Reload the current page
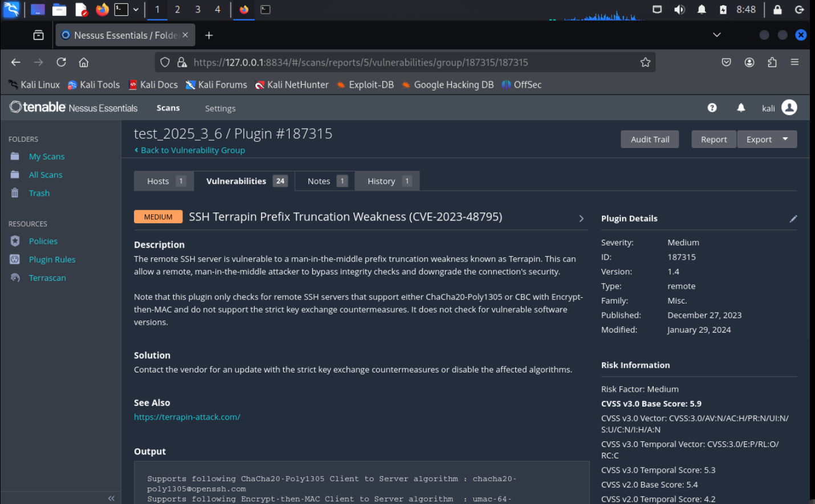 point(62,62)
